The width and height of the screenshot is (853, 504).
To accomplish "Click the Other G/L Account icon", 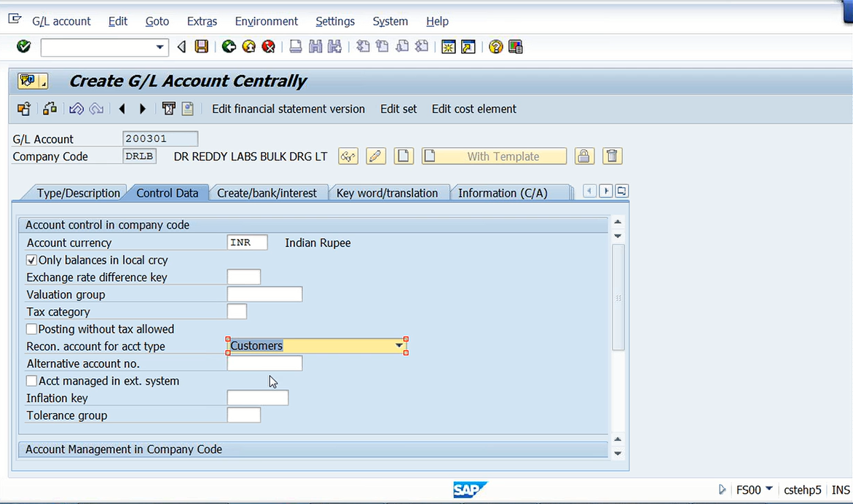I will coord(24,109).
